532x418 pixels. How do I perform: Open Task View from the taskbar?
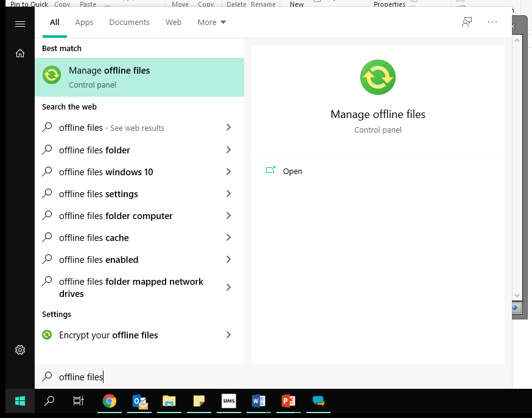pos(79,401)
